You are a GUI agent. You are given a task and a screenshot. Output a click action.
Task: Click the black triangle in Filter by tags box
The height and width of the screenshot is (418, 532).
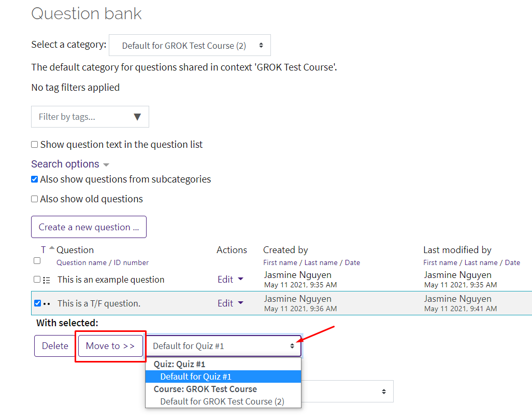138,117
